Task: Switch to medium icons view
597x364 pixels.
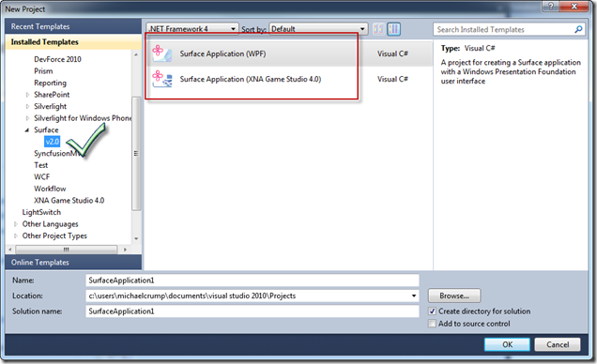Action: (x=393, y=29)
